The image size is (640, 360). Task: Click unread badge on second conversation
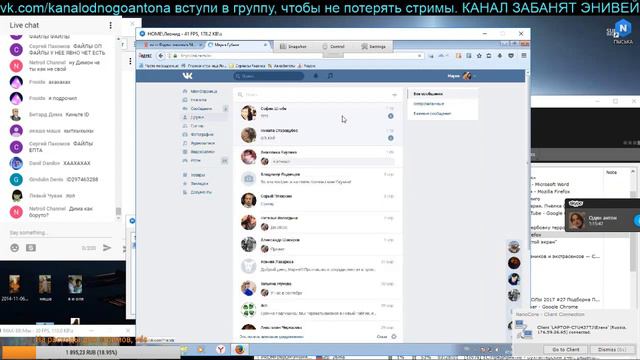391,138
